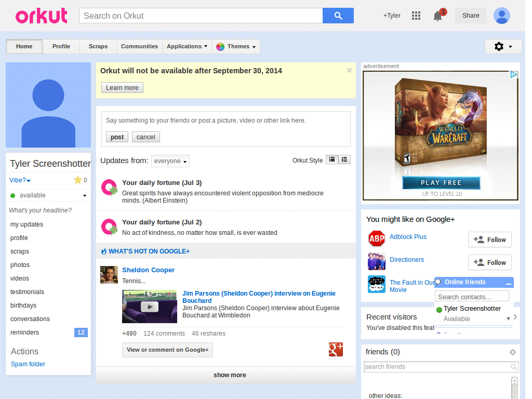Click the Jul 2 daily fortune icon

click(x=109, y=227)
